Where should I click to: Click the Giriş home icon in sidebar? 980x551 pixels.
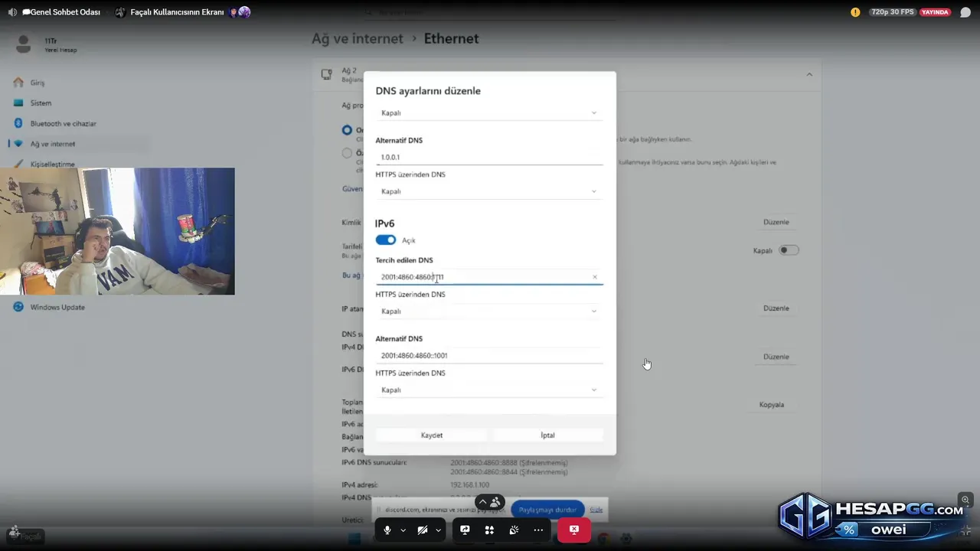18,82
